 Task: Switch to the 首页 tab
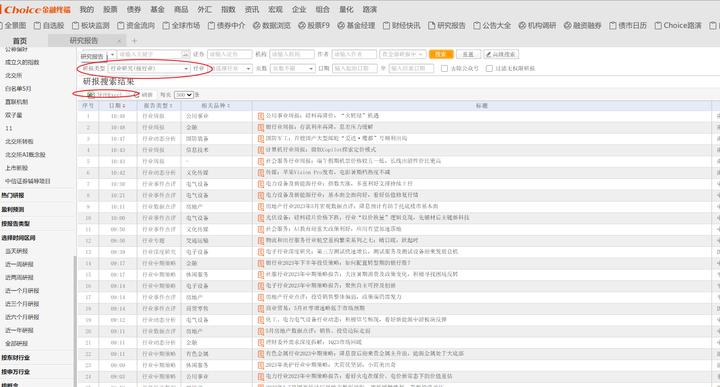click(x=20, y=41)
